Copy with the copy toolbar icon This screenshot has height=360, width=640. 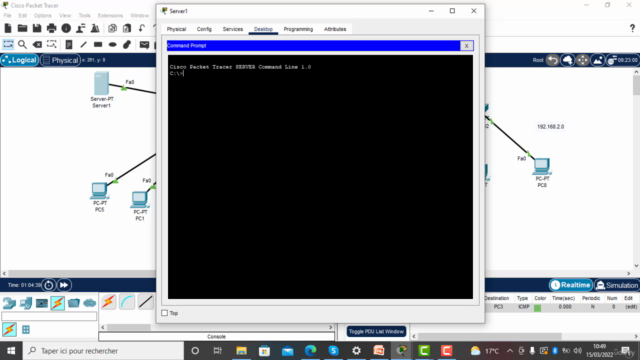pos(112,28)
